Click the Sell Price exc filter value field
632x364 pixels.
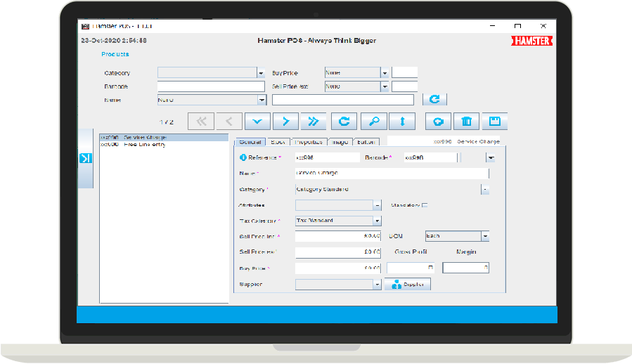coord(404,86)
